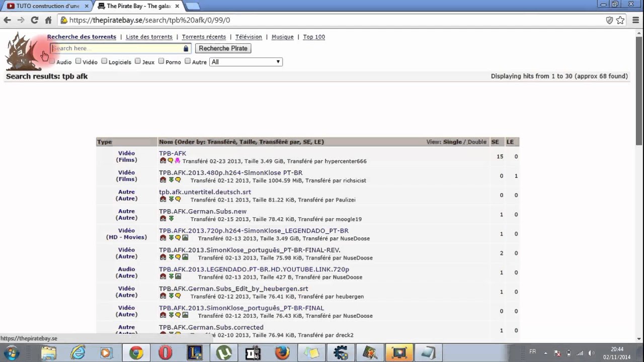Click the browser home icon

(x=48, y=20)
